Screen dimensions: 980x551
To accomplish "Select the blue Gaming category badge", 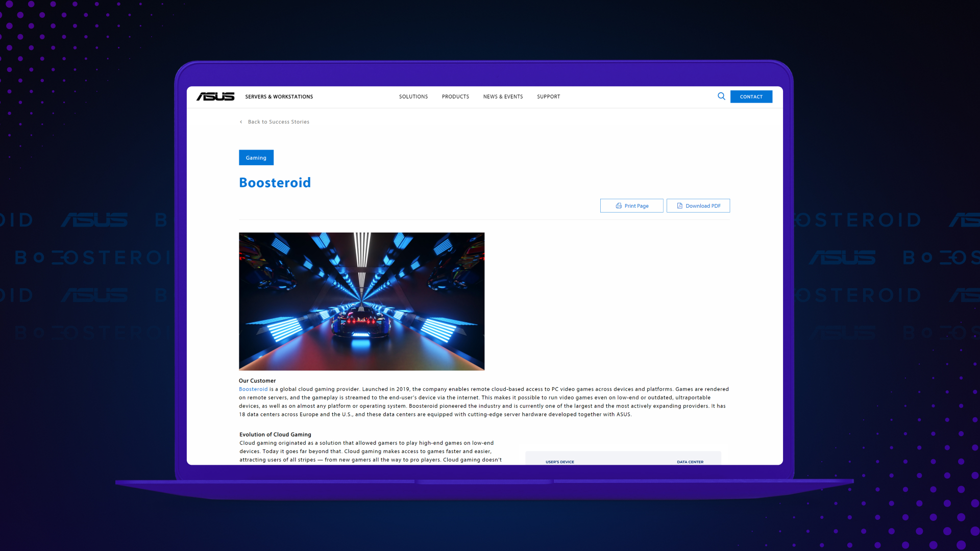I will (x=256, y=158).
